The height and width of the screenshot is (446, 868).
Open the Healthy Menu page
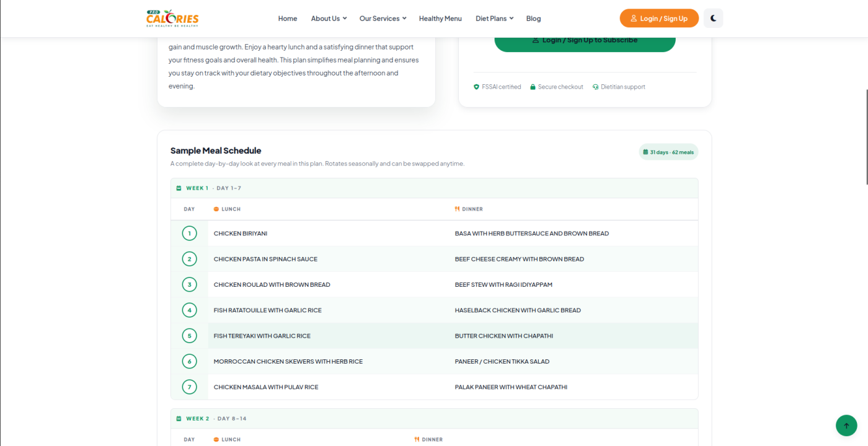click(x=440, y=19)
